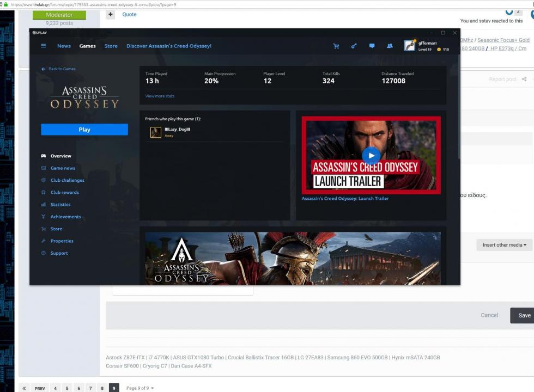Select current forum page 9
534x392 pixels.
click(x=114, y=388)
